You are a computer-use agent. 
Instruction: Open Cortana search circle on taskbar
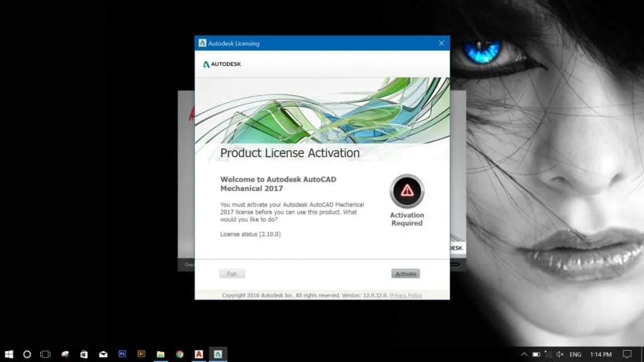(27, 354)
